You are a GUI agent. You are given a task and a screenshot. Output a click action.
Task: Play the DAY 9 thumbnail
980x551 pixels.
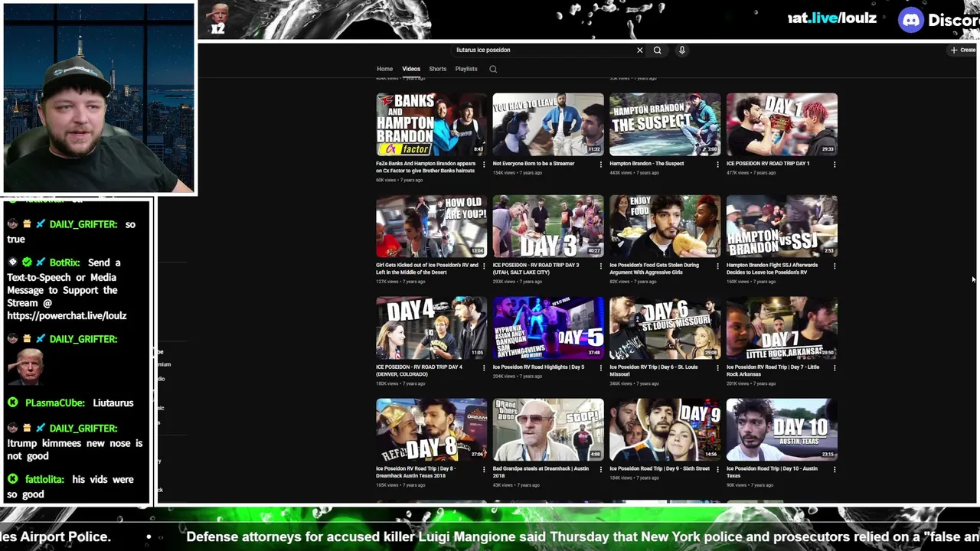tap(665, 430)
